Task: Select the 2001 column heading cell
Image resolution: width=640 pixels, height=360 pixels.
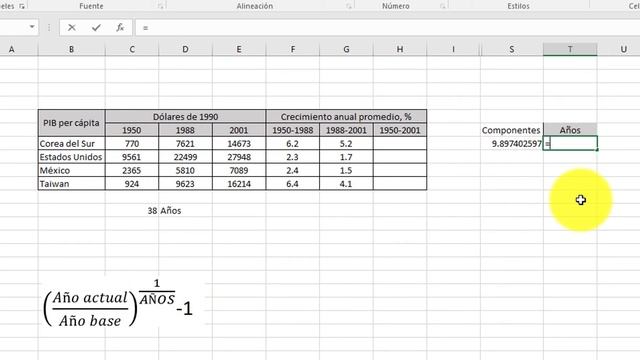Action: pos(239,130)
